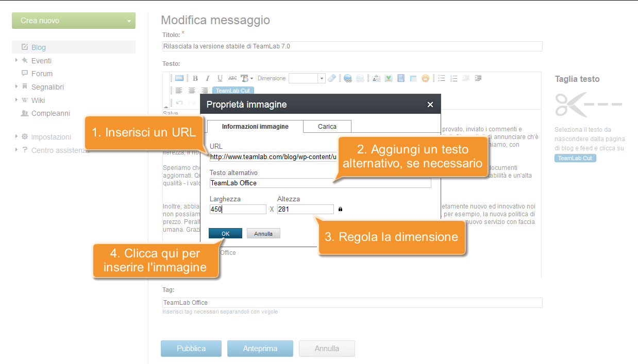Click the smiley emoticon icon
Image resolution: width=638 pixels, height=364 pixels.
(425, 78)
